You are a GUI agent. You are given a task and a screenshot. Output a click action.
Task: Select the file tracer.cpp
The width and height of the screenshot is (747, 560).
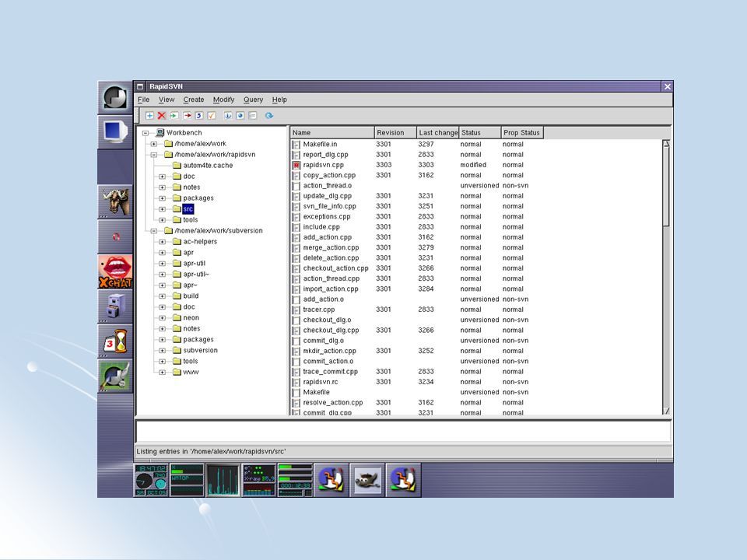coord(319,310)
